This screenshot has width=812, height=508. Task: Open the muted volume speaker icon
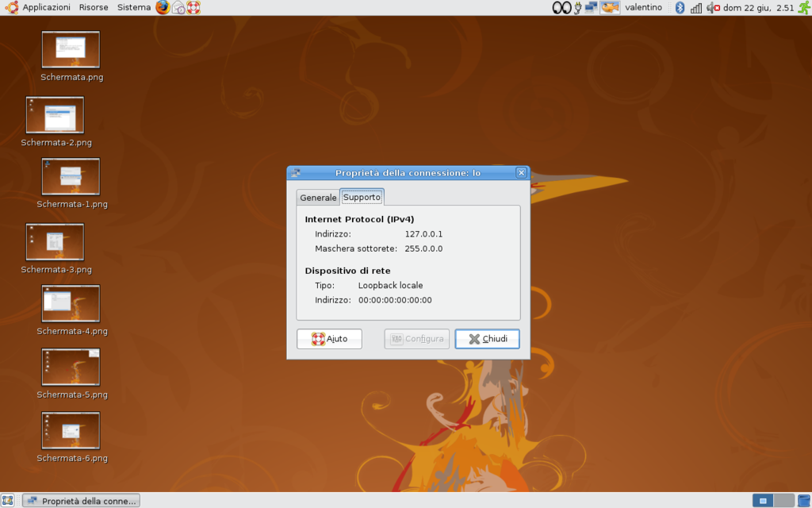click(712, 8)
